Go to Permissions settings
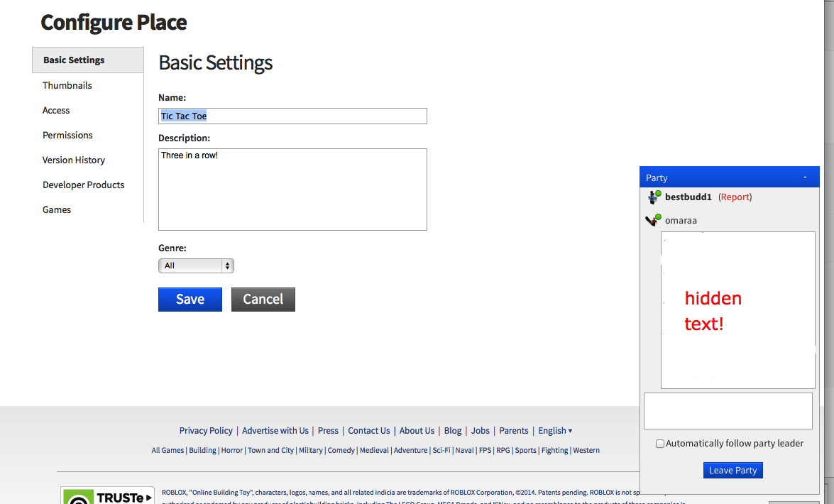Screen dimensions: 834x504 tap(67, 135)
